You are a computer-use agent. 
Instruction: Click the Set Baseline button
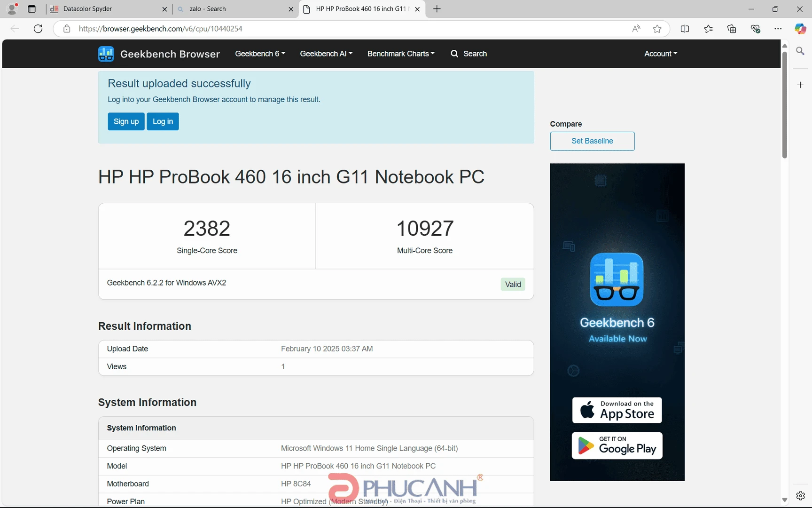tap(592, 141)
